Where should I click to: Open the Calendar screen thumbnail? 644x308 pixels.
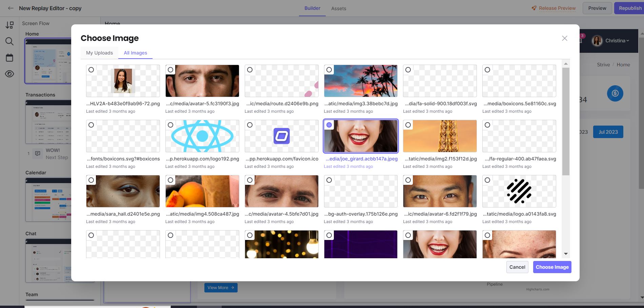[48, 199]
